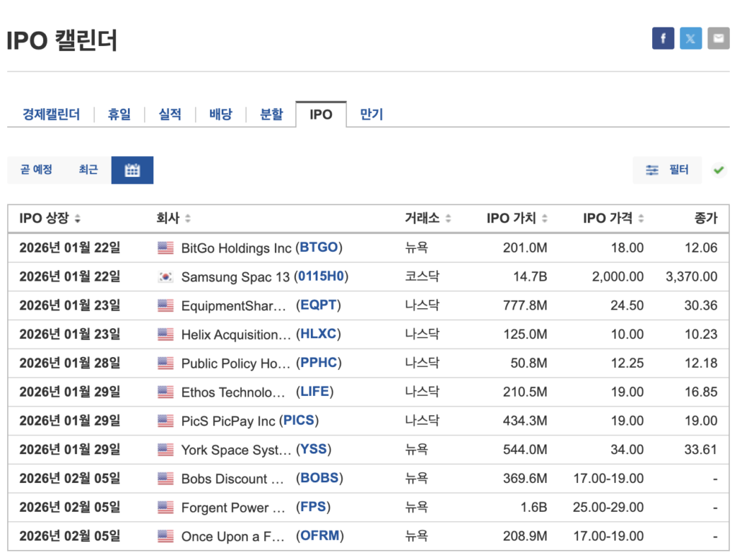The height and width of the screenshot is (560, 737).
Task: Share page via X (Twitter) icon
Action: pyautogui.click(x=691, y=38)
